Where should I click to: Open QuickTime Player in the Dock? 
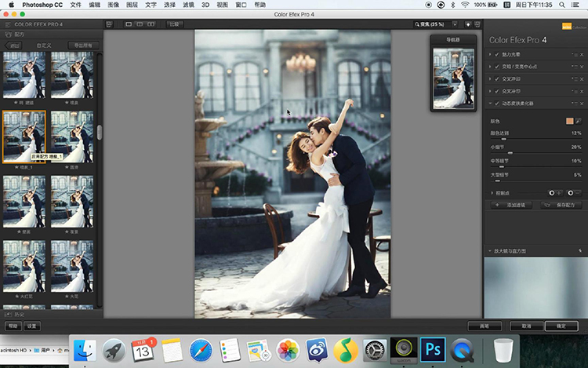click(462, 351)
